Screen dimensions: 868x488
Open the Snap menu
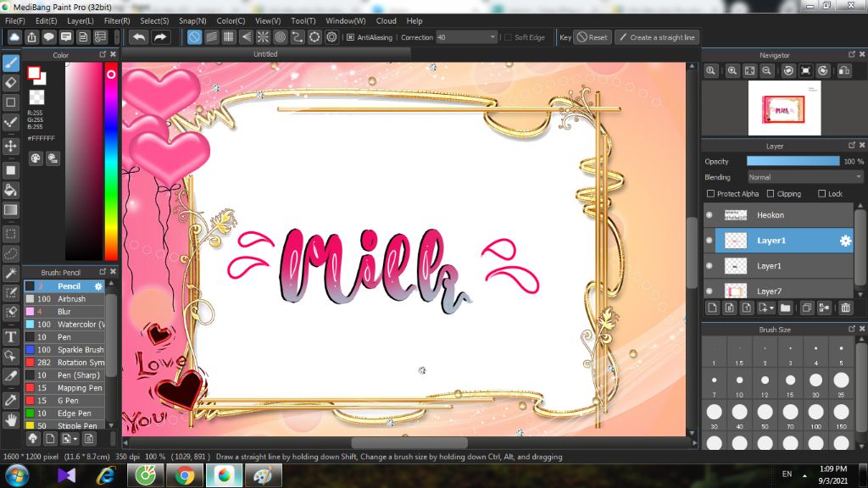(192, 20)
